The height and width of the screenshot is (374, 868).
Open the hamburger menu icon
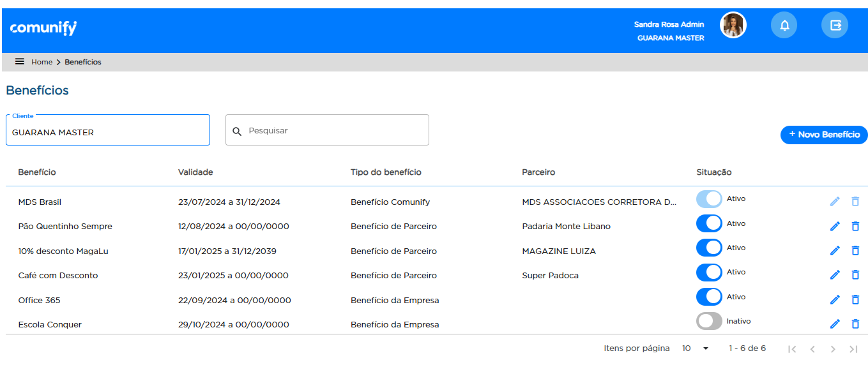coord(20,62)
